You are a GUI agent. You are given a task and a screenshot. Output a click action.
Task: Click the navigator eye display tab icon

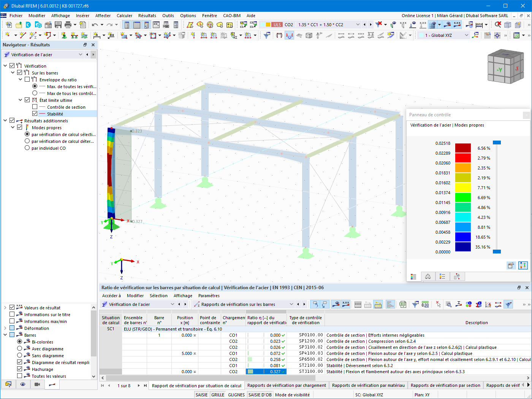pyautogui.click(x=23, y=385)
